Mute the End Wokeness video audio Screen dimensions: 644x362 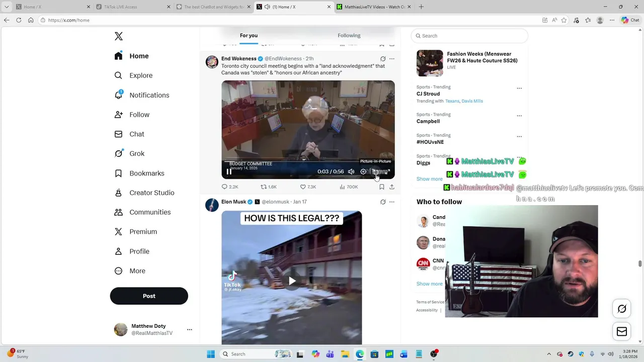click(x=351, y=171)
